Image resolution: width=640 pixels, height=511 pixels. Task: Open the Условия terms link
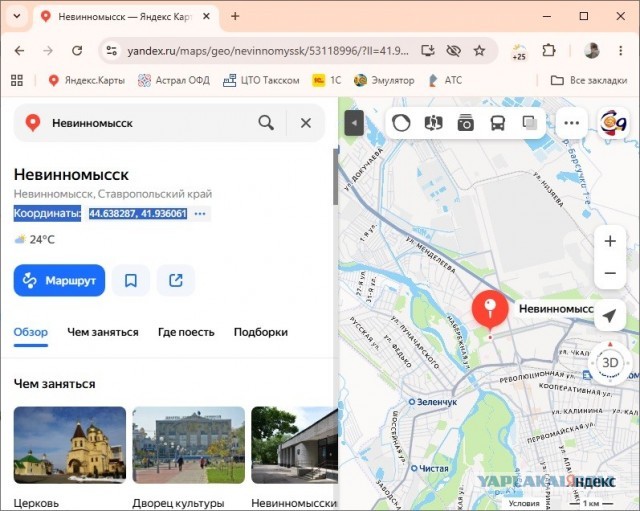[524, 504]
